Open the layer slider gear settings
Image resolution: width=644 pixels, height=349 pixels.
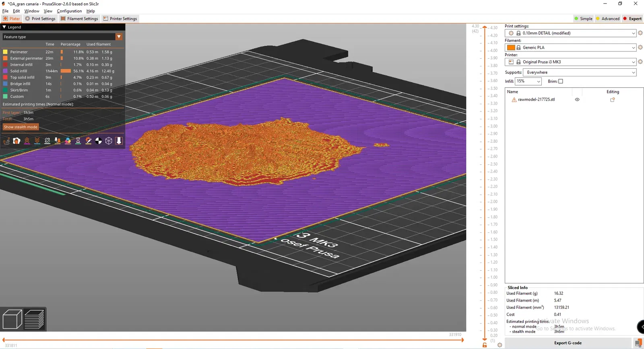500,345
